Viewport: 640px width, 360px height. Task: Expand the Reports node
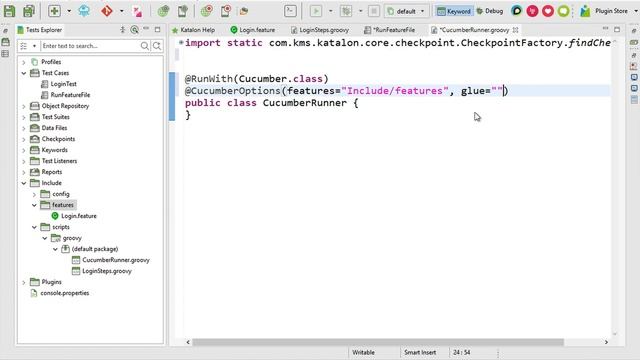click(24, 172)
